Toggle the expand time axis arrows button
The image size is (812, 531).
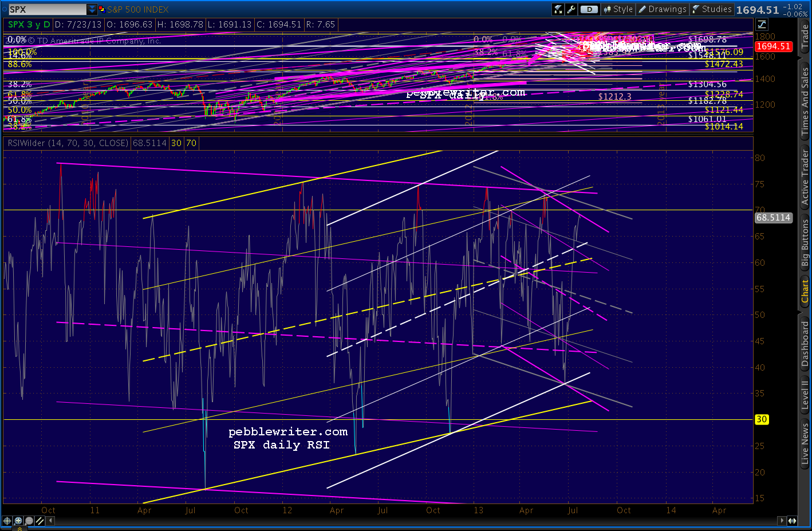[792, 521]
